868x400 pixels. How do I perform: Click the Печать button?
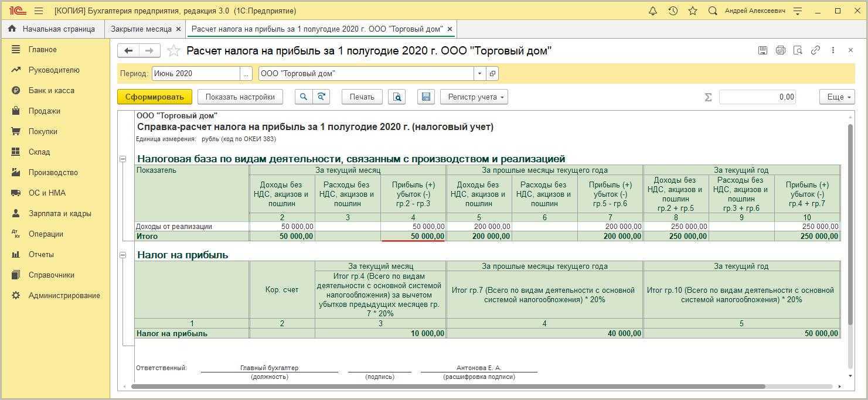[362, 97]
